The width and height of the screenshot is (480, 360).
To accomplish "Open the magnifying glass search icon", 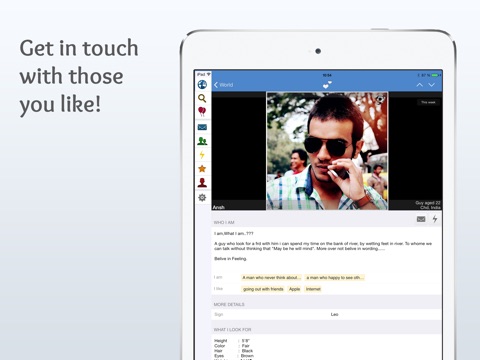I will (x=202, y=98).
